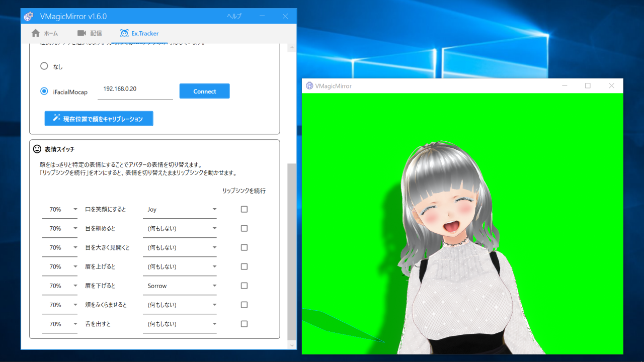Click the scrollbar up arrow in settings panel
Image resolution: width=644 pixels, height=362 pixels.
click(291, 48)
